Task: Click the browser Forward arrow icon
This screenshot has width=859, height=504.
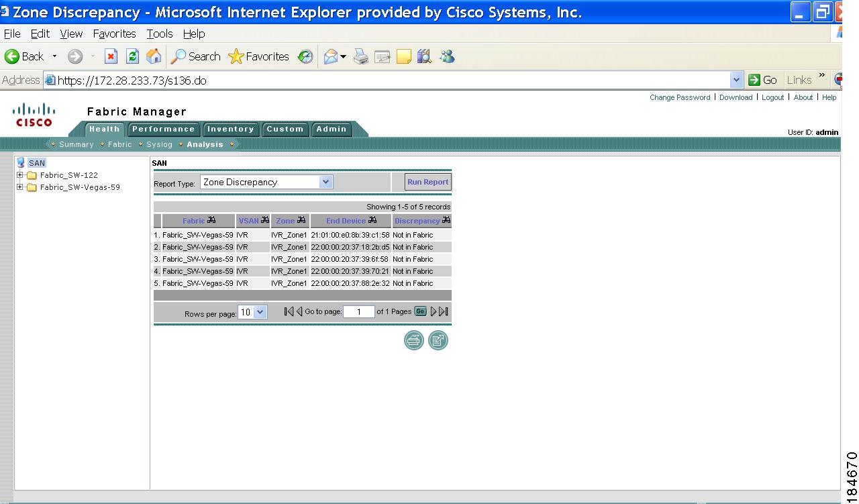Action: (75, 57)
